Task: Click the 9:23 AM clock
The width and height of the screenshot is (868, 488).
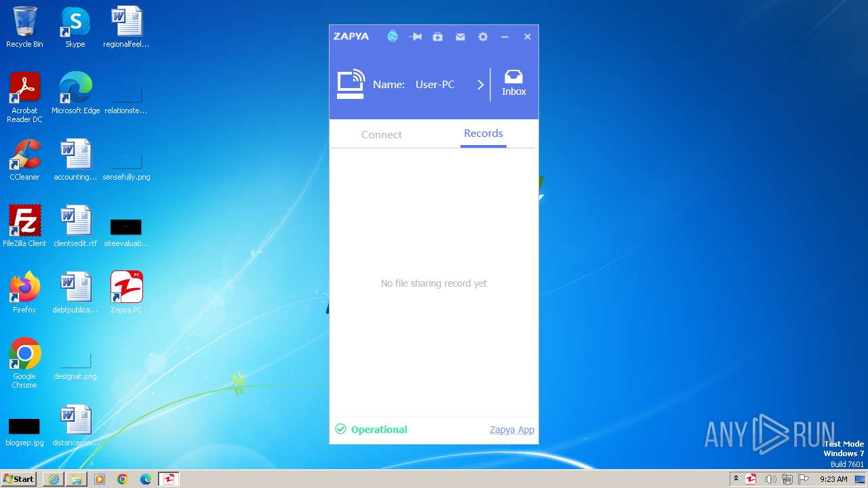Action: (833, 479)
